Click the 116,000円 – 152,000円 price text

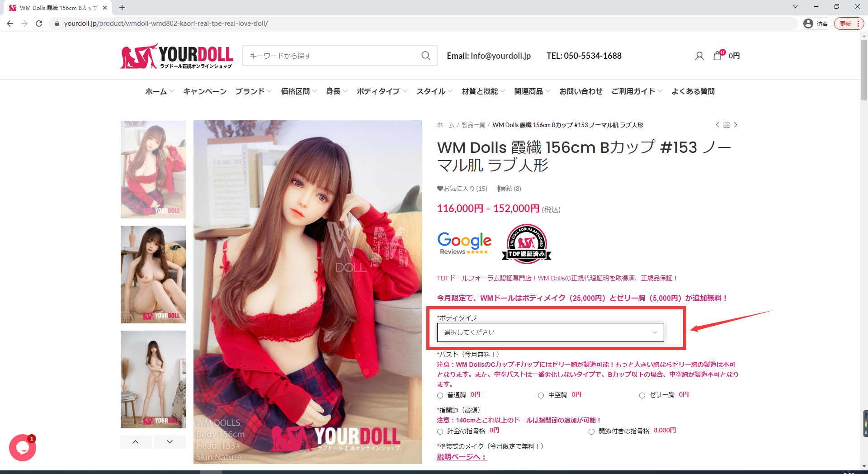[488, 209]
